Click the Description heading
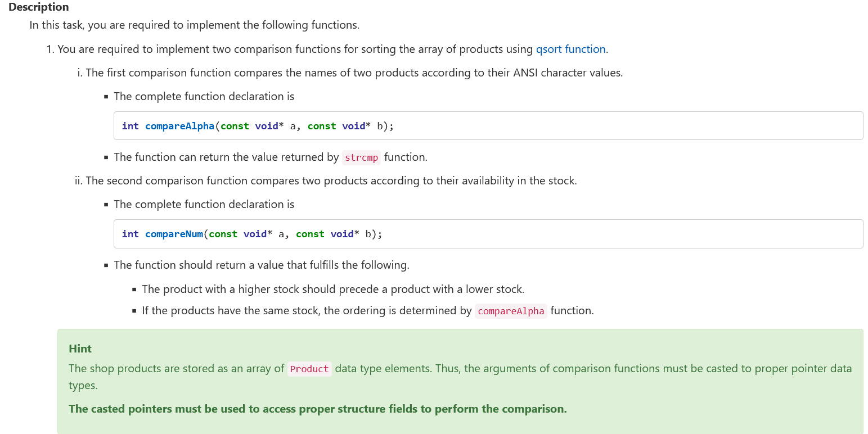868x434 pixels. 39,7
